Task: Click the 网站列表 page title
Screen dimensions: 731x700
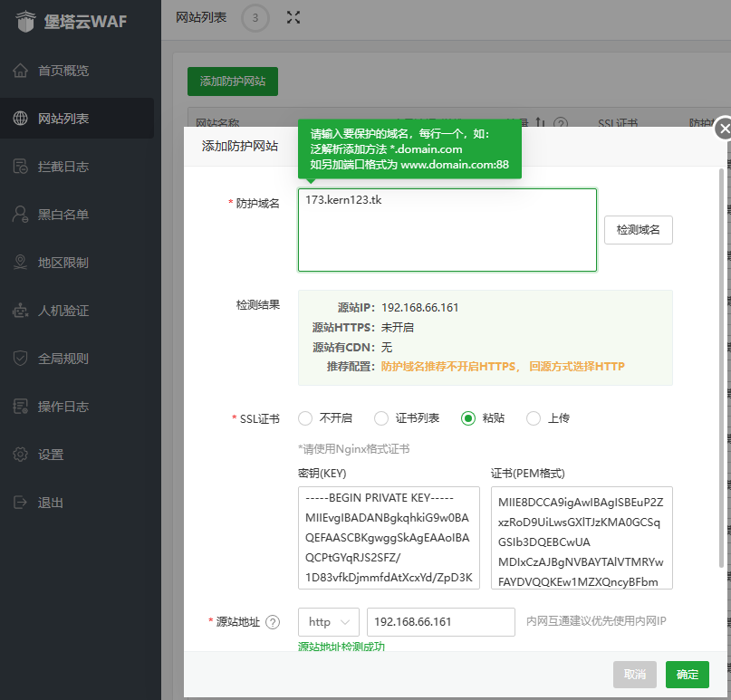Action: tap(201, 18)
